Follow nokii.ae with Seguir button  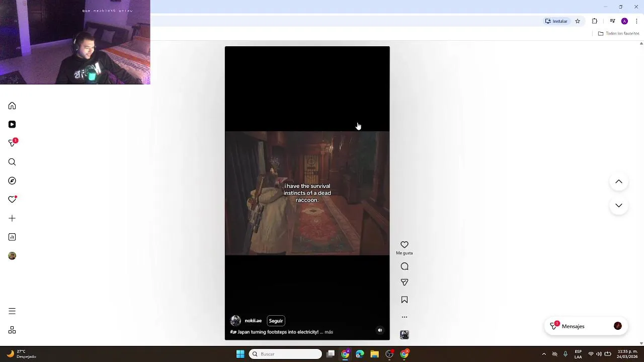(x=276, y=321)
